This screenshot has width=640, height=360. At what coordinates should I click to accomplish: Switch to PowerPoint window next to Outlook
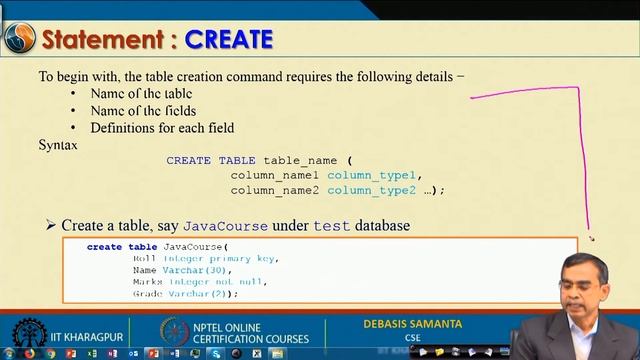pyautogui.click(x=153, y=353)
